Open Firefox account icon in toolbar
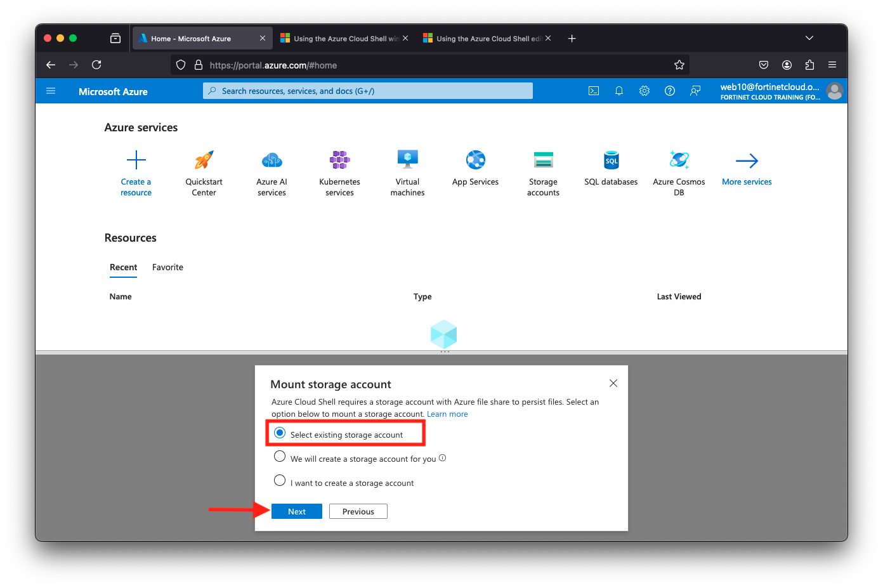883x588 pixels. coord(787,65)
